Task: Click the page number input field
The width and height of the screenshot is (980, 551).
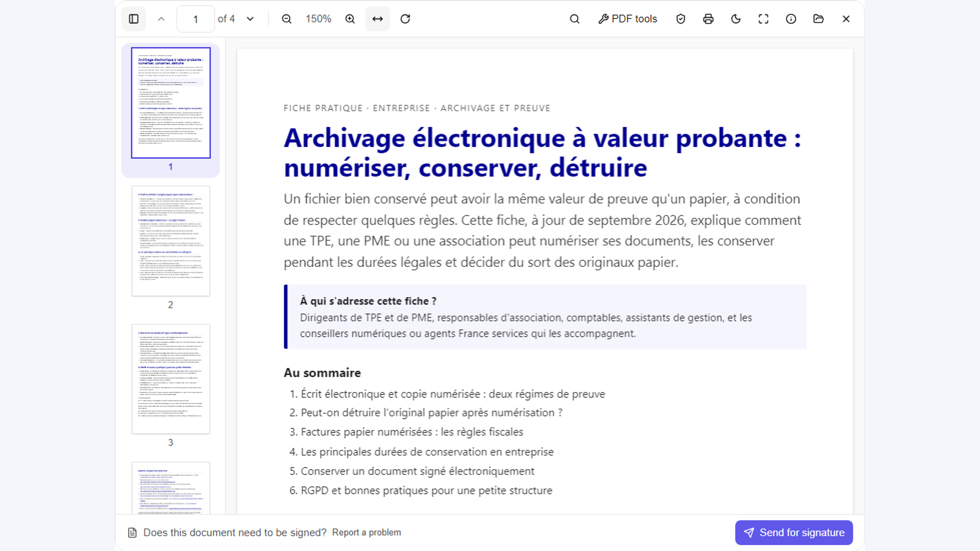Action: tap(195, 19)
